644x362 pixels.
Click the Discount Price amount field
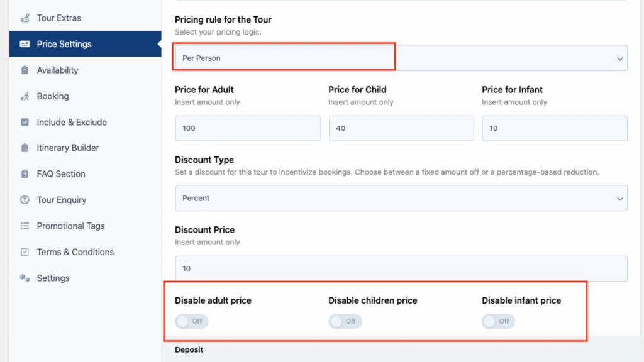[401, 269]
